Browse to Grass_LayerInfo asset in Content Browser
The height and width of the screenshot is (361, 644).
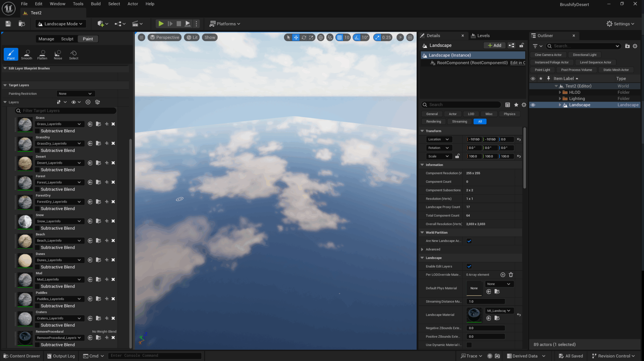(x=98, y=124)
